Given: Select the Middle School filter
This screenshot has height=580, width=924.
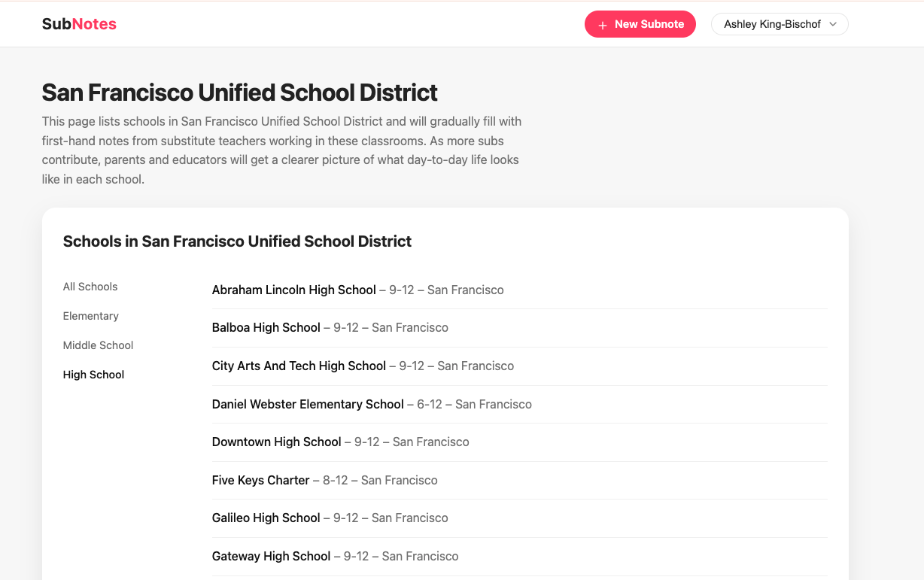Looking at the screenshot, I should pos(98,345).
